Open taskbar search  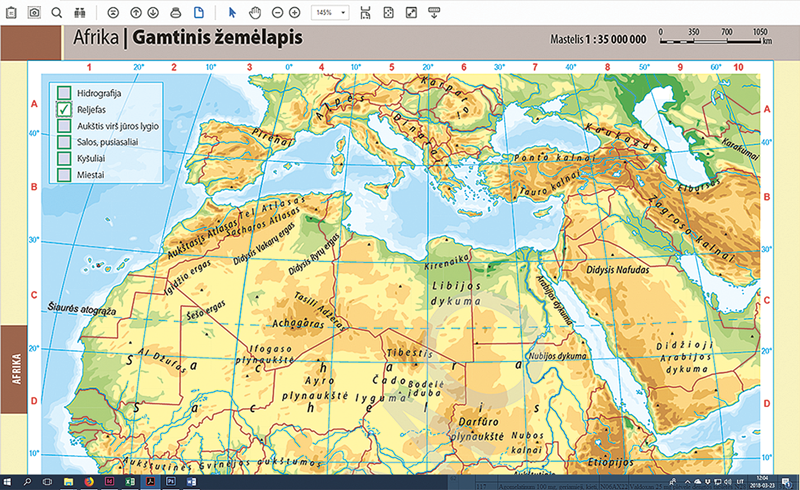[x=27, y=481]
